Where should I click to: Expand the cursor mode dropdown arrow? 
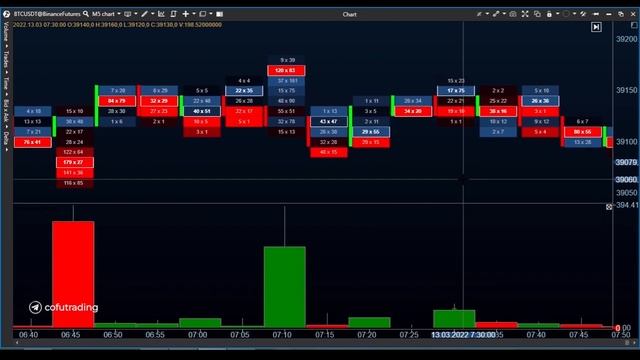[194, 14]
